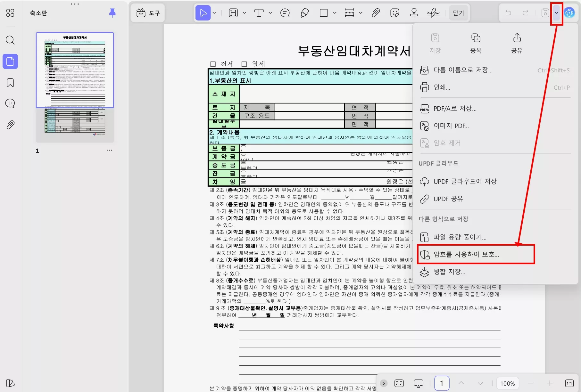Switch to two-page view in status bar
581x392 pixels.
click(399, 383)
